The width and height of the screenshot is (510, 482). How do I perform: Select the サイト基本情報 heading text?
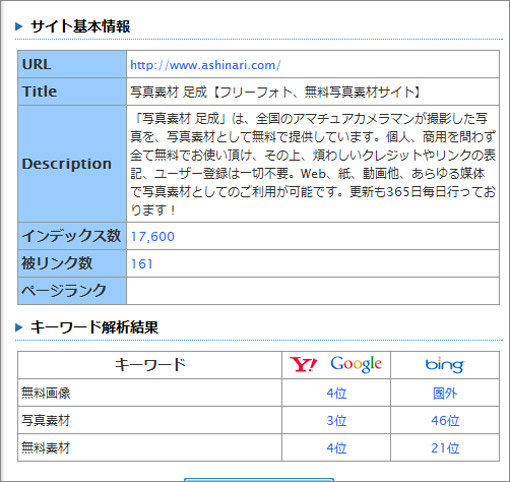[80, 26]
